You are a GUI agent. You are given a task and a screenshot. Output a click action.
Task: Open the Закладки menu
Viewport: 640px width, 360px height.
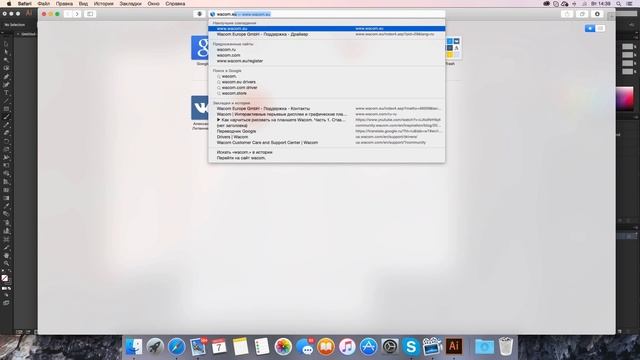[130, 4]
